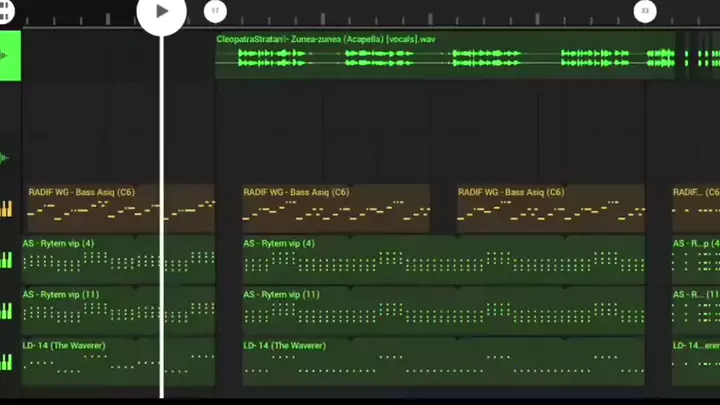The width and height of the screenshot is (720, 405).
Task: Click the Rytem vip (11) track keyboard icon
Action: coord(8,311)
